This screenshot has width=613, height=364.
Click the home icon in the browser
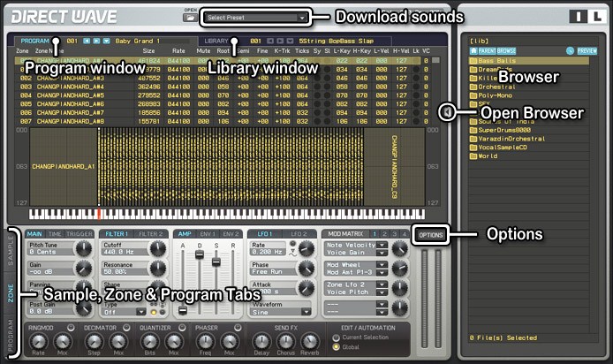tap(473, 51)
